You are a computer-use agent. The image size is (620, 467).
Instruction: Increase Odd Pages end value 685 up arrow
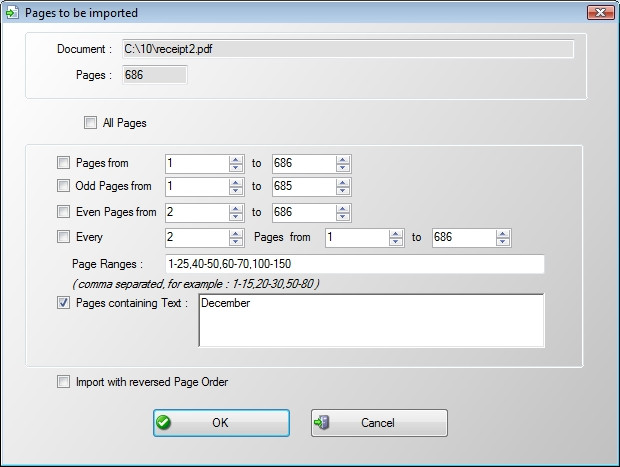(x=343, y=182)
